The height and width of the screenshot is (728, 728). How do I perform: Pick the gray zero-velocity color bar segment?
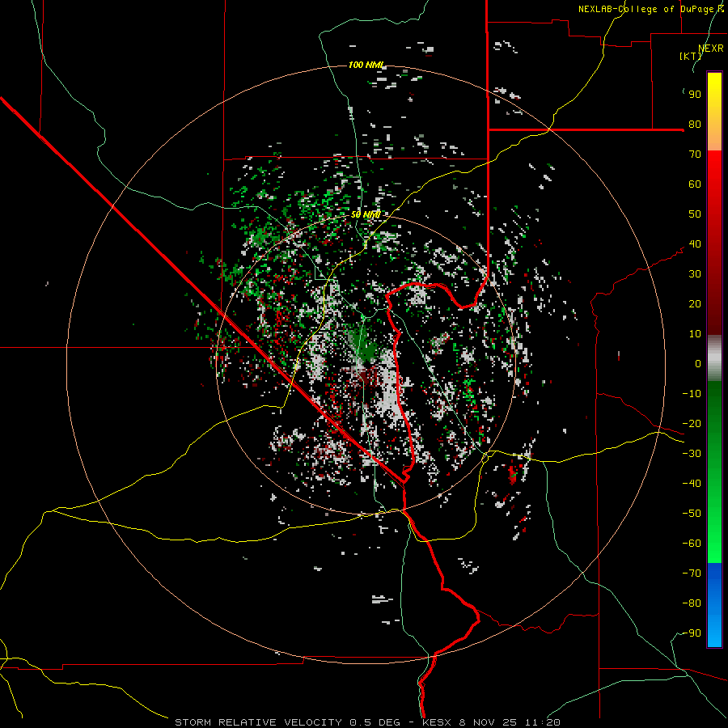tap(714, 358)
